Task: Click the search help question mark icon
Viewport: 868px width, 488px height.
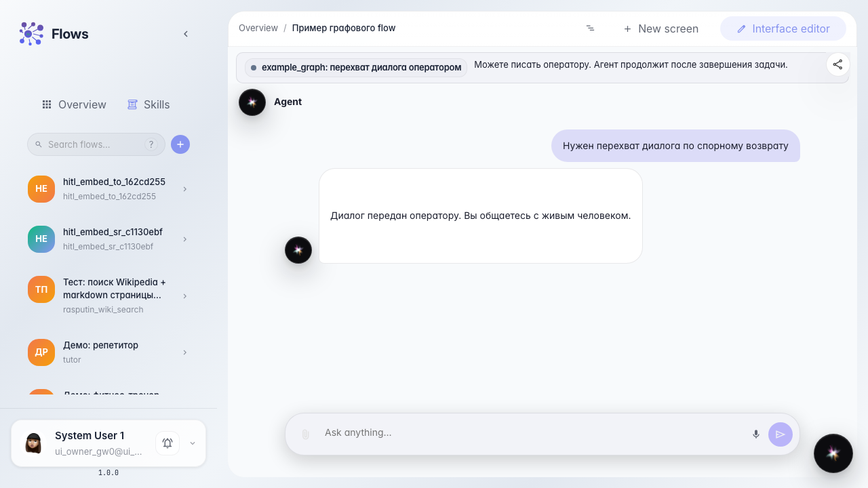Action: (x=151, y=144)
